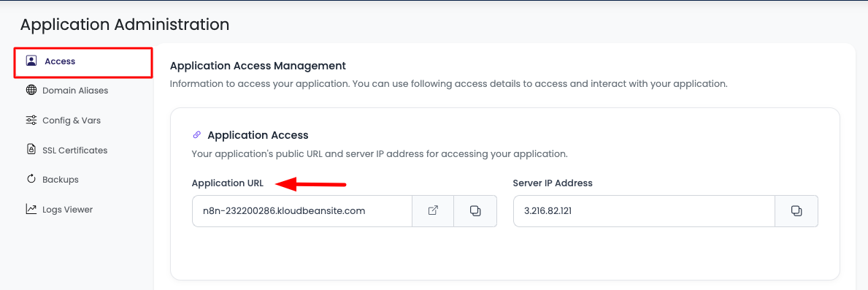The width and height of the screenshot is (868, 290).
Task: Copy the Server IP Address
Action: click(x=796, y=211)
